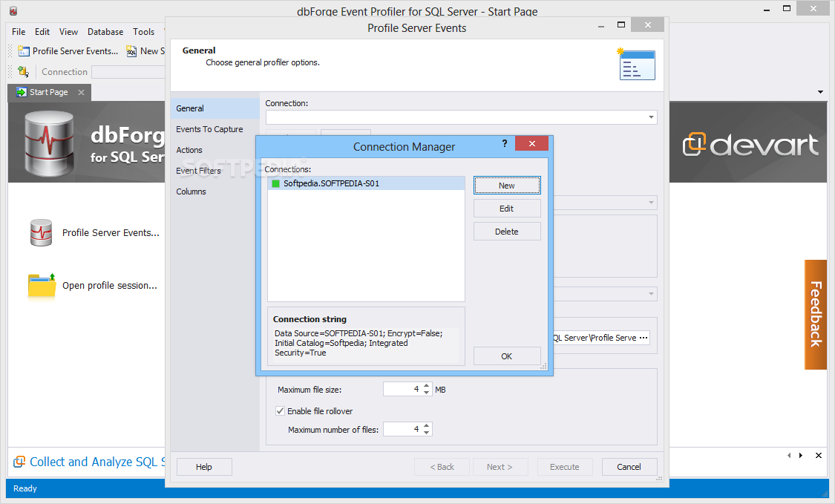The width and height of the screenshot is (835, 504).
Task: Click Profile Server Events link on Start Page
Action: 111,233
